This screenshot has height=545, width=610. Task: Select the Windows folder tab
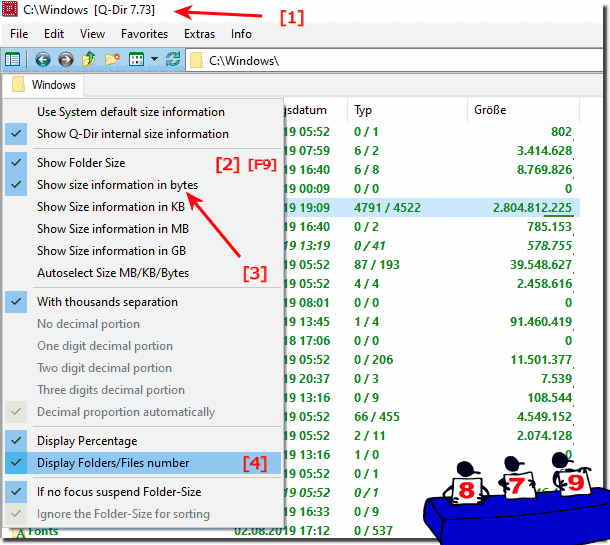(x=43, y=85)
